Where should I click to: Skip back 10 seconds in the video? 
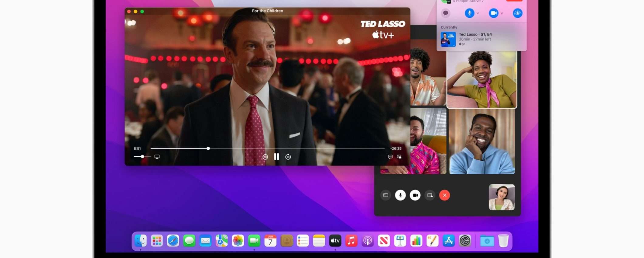(265, 157)
